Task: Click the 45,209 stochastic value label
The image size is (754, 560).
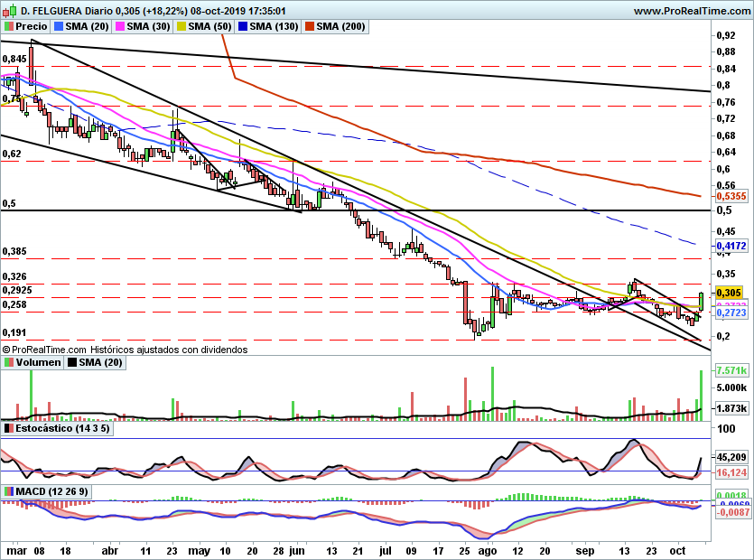Action: (731, 457)
